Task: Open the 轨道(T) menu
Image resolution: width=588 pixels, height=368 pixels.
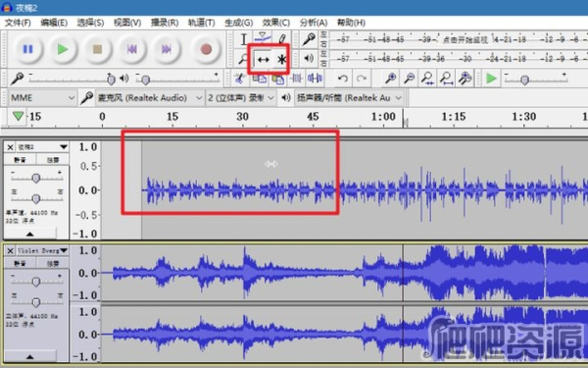Action: 201,23
